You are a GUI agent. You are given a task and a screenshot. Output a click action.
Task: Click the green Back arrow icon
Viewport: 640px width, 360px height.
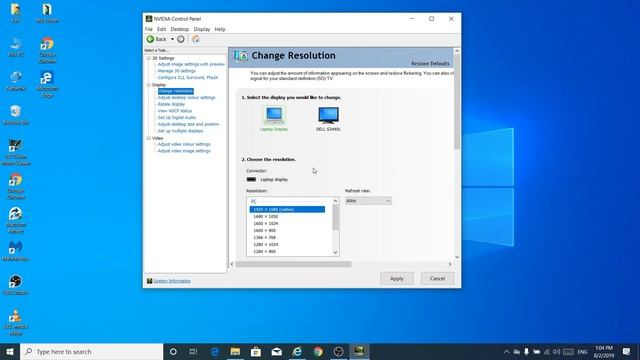click(150, 39)
